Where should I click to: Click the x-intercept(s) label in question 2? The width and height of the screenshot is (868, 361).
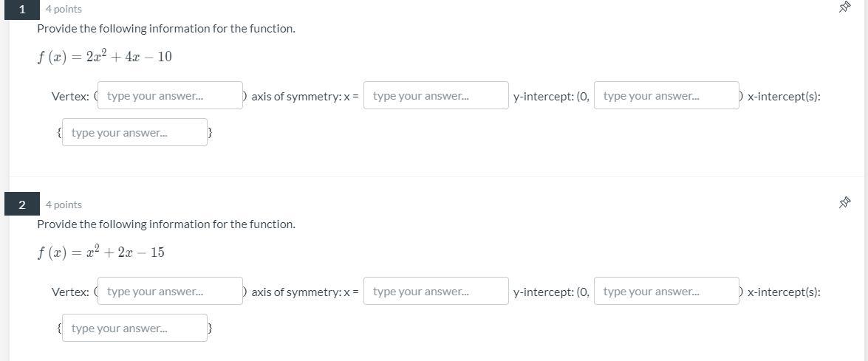784,292
